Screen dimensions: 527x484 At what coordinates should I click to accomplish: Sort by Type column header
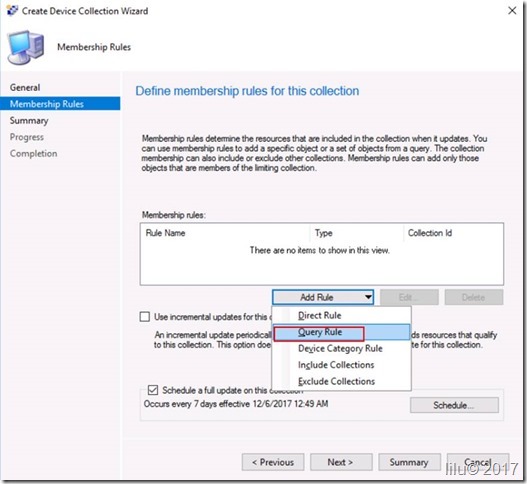point(357,233)
